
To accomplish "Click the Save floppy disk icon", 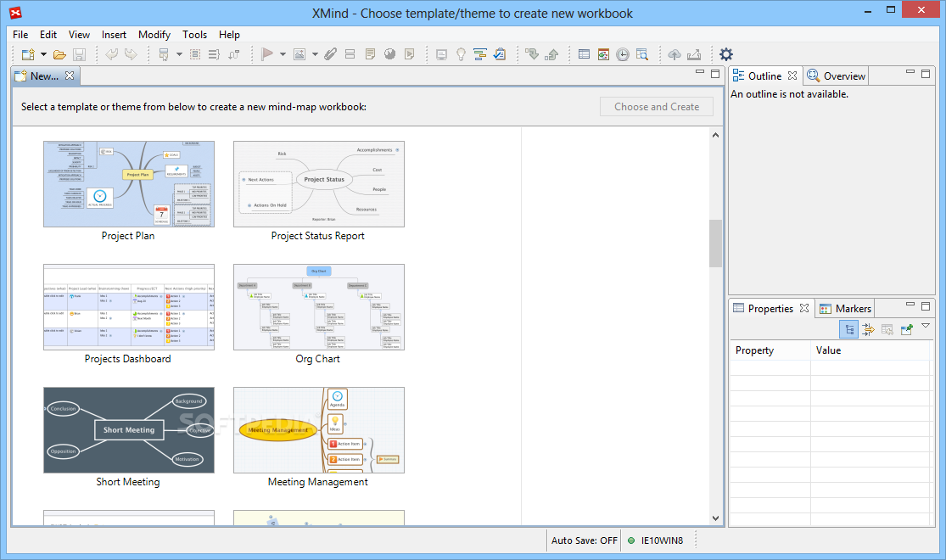I will [79, 54].
